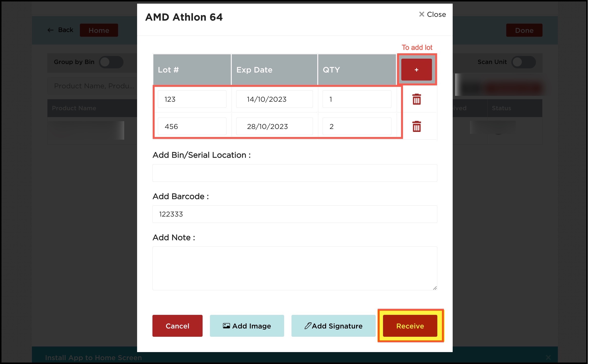
Task: Click the lot number field showing 123
Action: [x=192, y=99]
